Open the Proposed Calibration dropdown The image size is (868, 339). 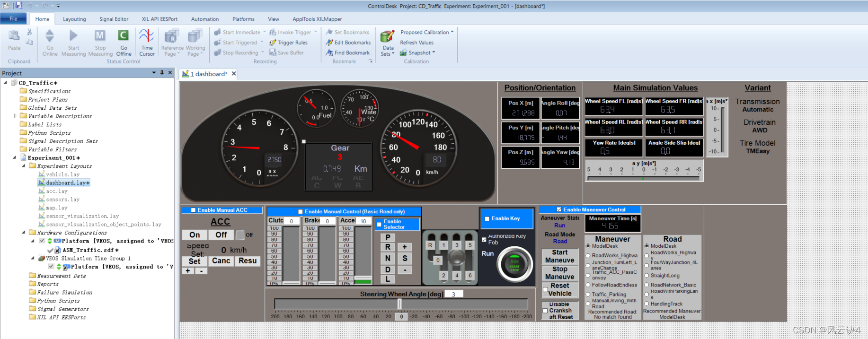427,32
